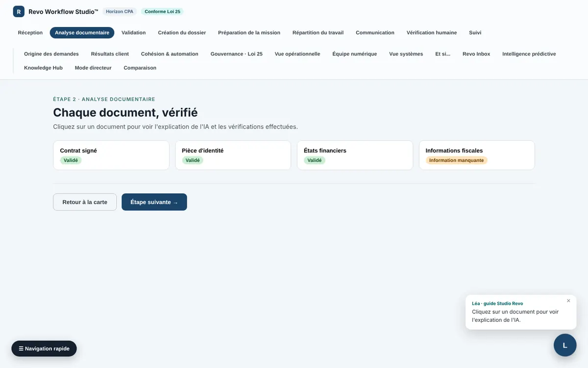Viewport: 588px width, 368px height.
Task: Open the États financiers document card
Action: click(355, 155)
